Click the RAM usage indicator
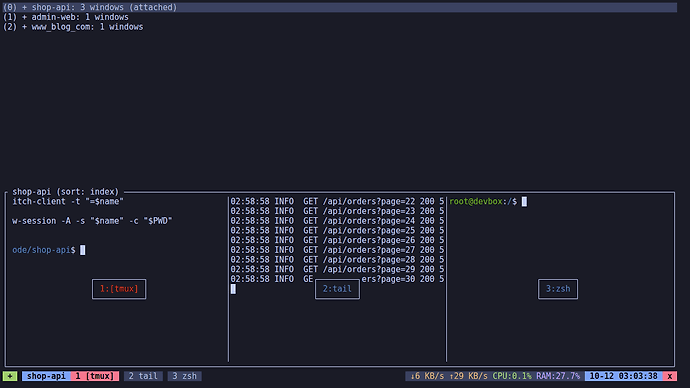690x388 pixels. coord(558,376)
